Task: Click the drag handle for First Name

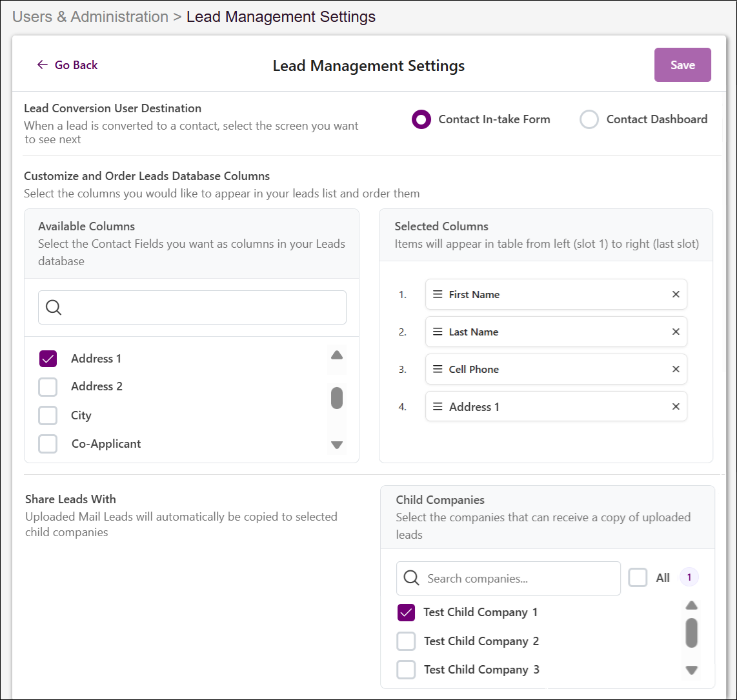Action: pos(438,294)
